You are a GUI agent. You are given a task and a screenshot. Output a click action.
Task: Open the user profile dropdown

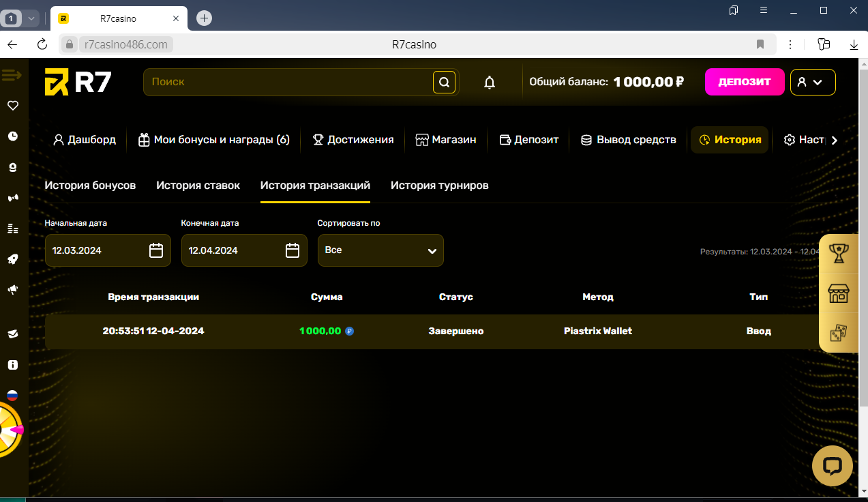pos(812,82)
